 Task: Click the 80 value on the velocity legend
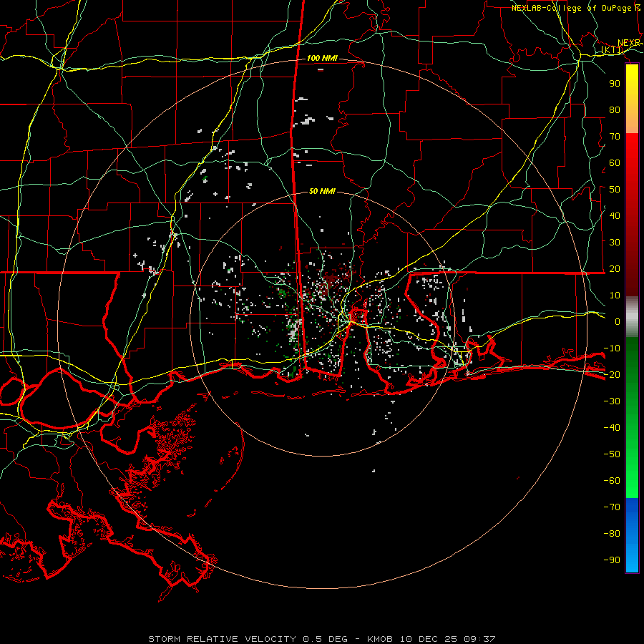(x=615, y=110)
